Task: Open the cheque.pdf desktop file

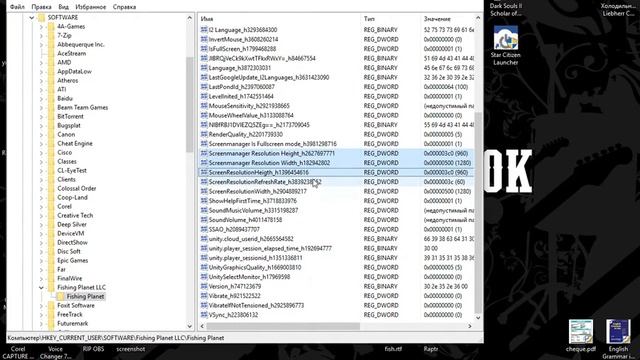Action: click(x=580, y=336)
